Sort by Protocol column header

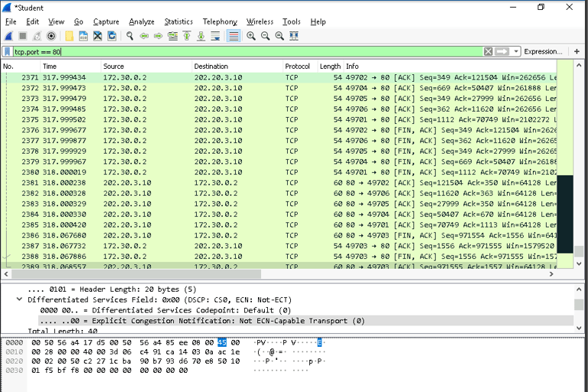point(300,67)
